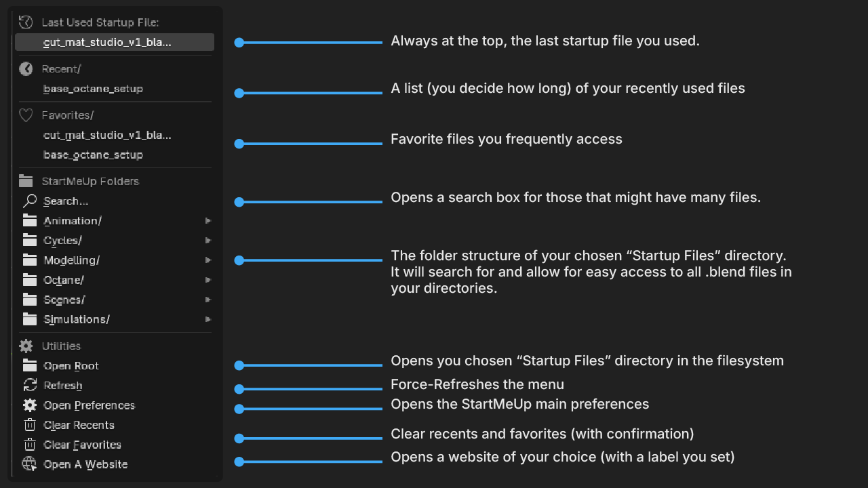Image resolution: width=868 pixels, height=488 pixels.
Task: Click the folder icon next to Open Root
Action: coord(30,365)
